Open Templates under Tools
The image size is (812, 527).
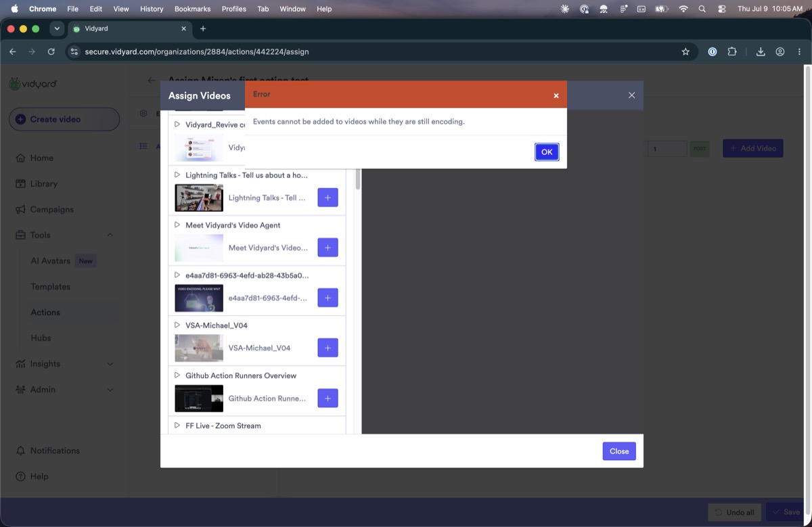coord(51,286)
